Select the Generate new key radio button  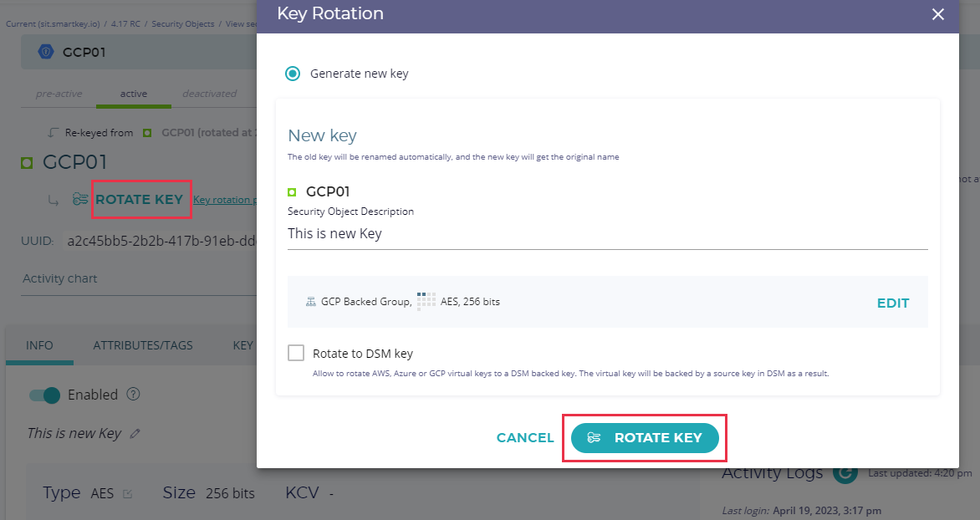pos(293,74)
